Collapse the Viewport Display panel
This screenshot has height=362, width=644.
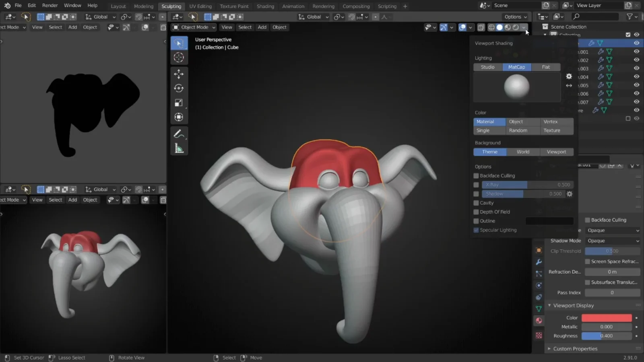point(572,305)
